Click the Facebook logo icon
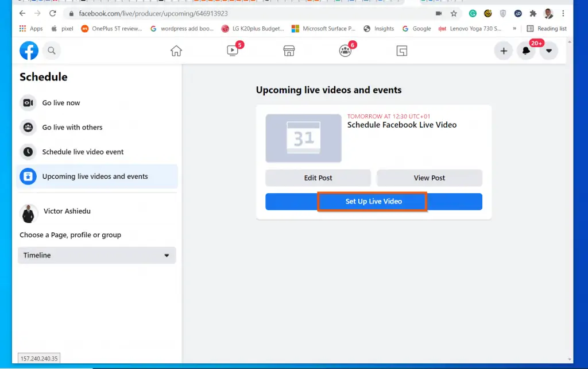588x369 pixels. pyautogui.click(x=29, y=51)
